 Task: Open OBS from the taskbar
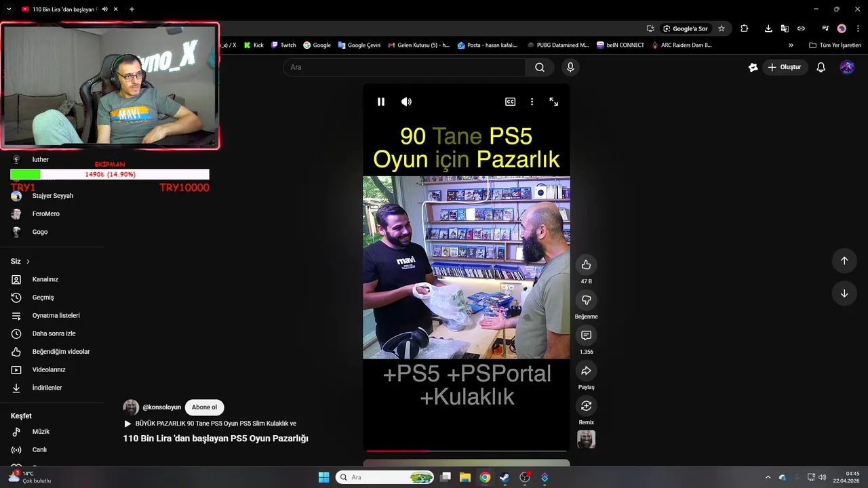click(x=524, y=477)
